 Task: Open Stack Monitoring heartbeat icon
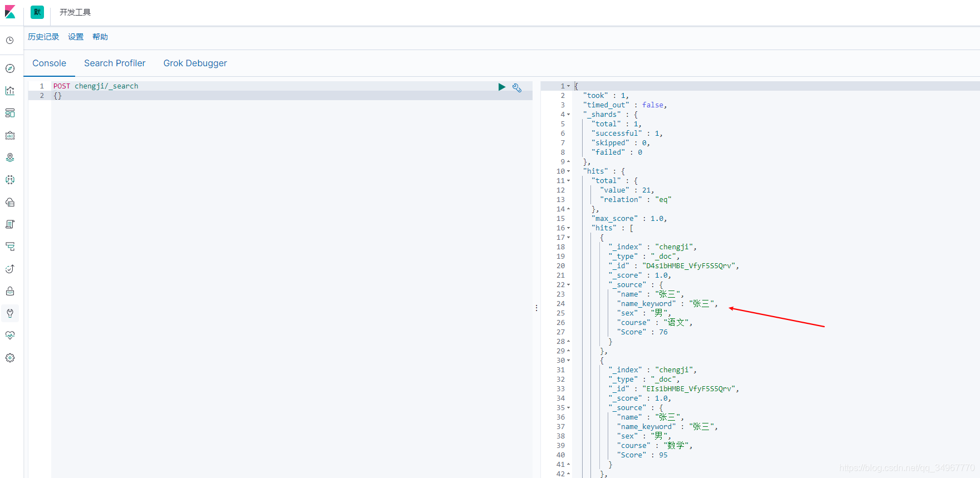[10, 336]
